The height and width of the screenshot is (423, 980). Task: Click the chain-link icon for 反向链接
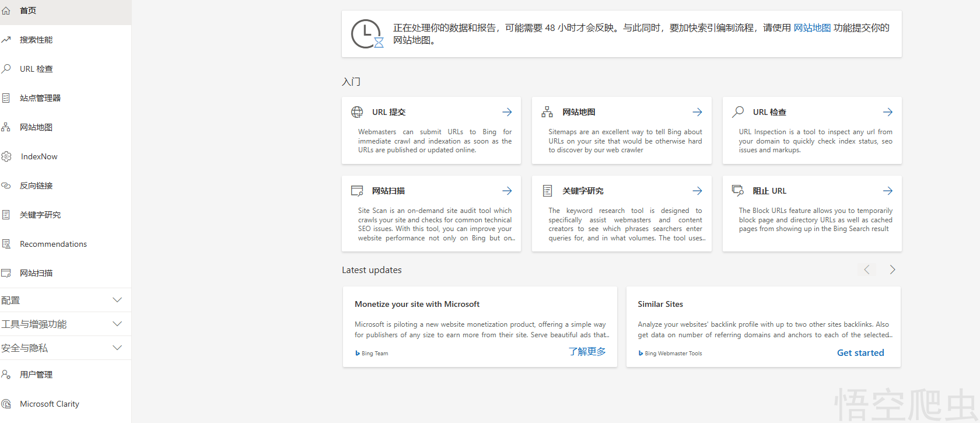tap(6, 186)
